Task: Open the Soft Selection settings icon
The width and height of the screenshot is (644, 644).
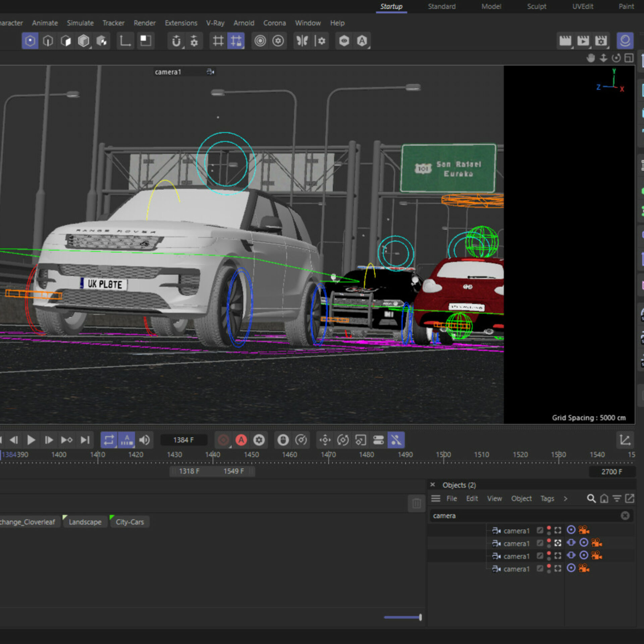Action: [x=278, y=41]
